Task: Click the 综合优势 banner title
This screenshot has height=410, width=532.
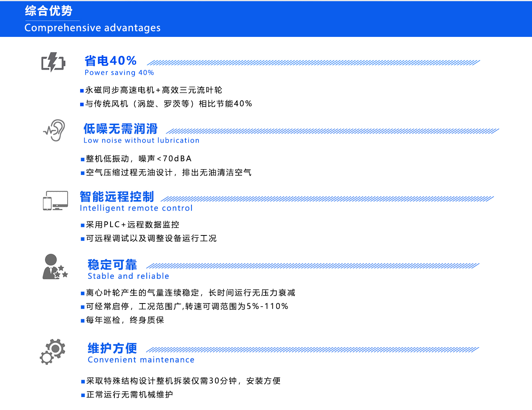Action: 49,11
